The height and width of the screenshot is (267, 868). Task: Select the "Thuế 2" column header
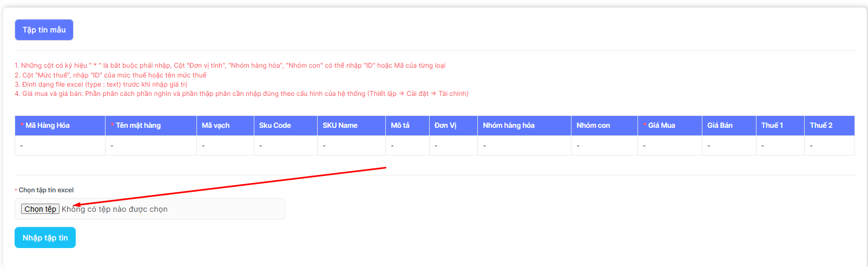coord(821,126)
